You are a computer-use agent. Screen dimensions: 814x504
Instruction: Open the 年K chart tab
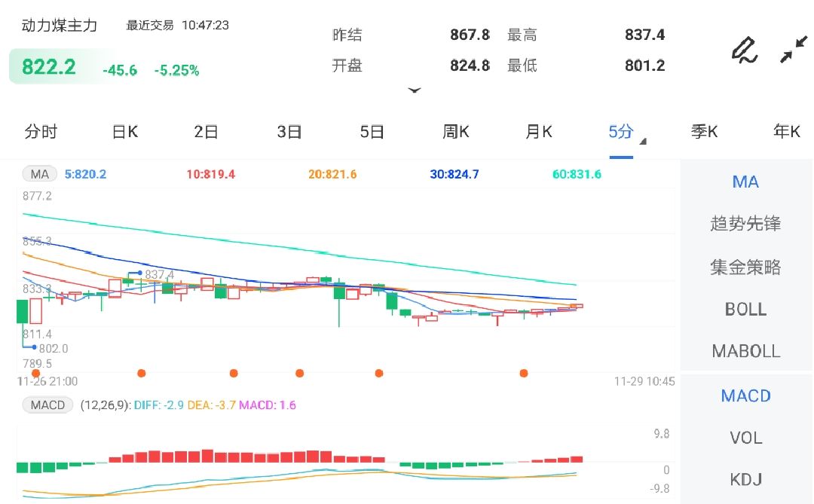pyautogui.click(x=786, y=132)
